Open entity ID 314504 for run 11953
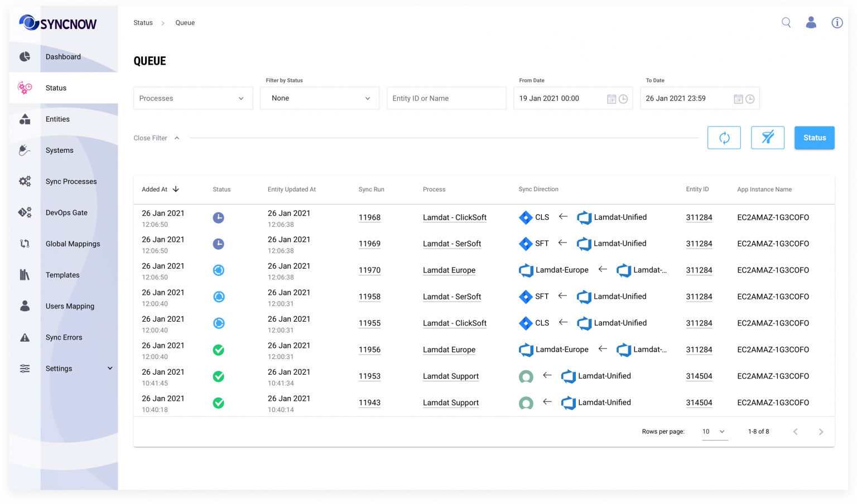The image size is (857, 504). [x=699, y=376]
